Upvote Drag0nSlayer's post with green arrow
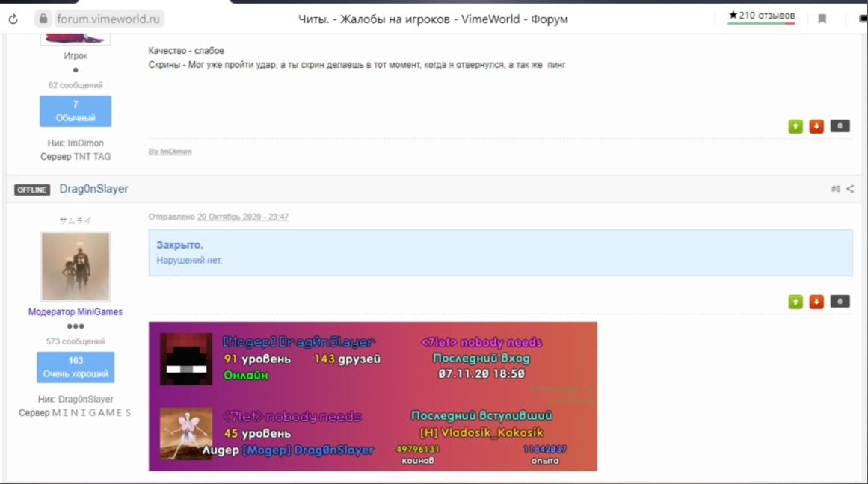The width and height of the screenshot is (868, 484). [x=795, y=302]
